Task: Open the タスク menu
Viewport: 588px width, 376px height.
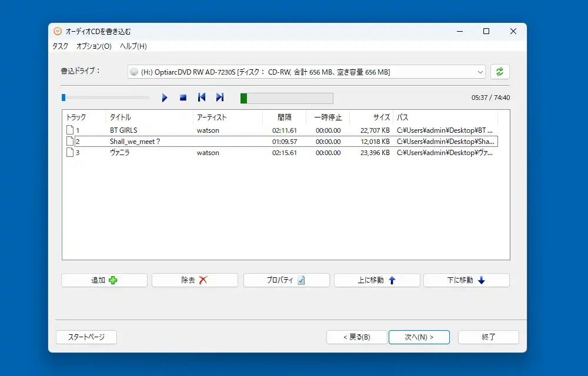Action: coord(60,46)
